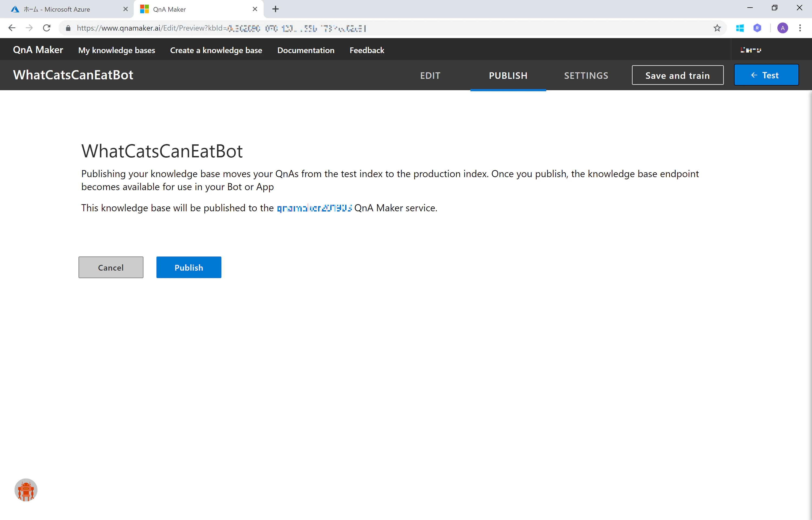
Task: Reload the page using the refresh icon
Action: pos(47,28)
